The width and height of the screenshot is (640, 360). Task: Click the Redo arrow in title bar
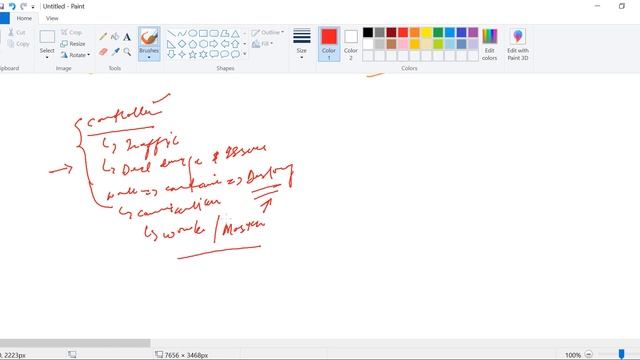tap(23, 6)
